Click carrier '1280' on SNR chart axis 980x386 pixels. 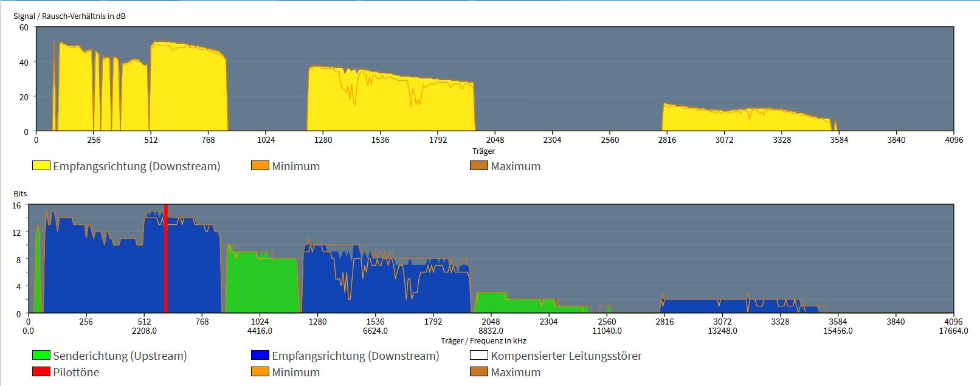click(x=323, y=140)
